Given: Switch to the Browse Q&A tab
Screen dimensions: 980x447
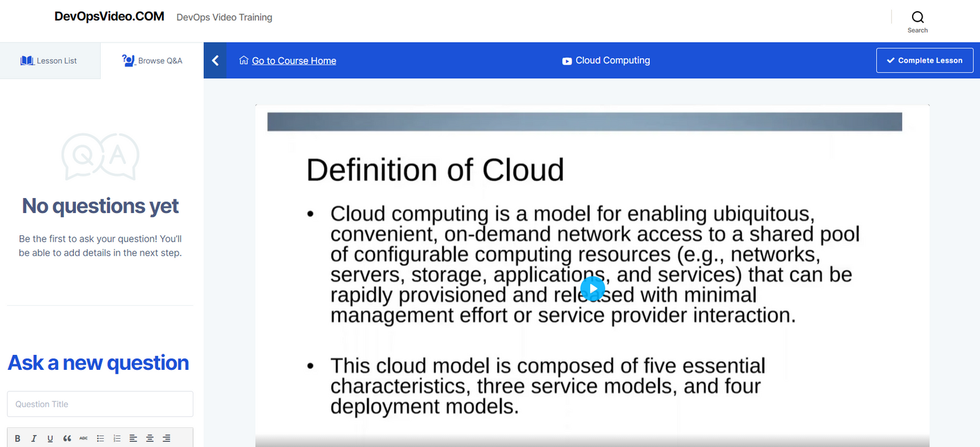Looking at the screenshot, I should point(152,61).
